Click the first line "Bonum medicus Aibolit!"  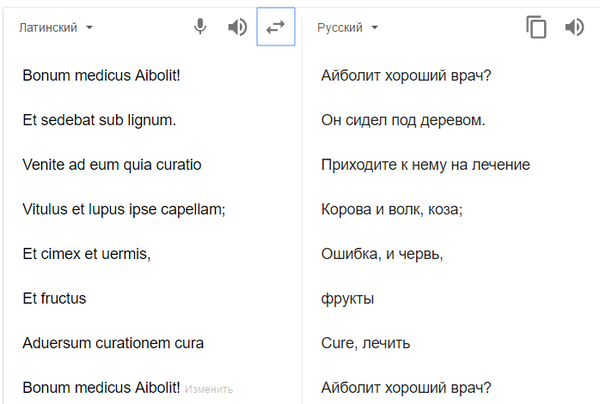(101, 74)
